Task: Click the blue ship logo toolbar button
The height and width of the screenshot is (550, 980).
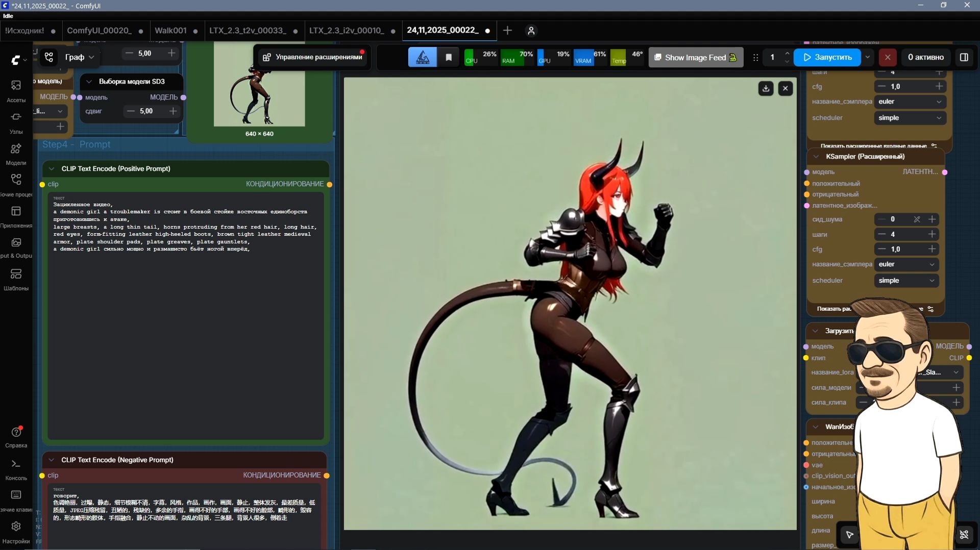Action: pyautogui.click(x=423, y=57)
